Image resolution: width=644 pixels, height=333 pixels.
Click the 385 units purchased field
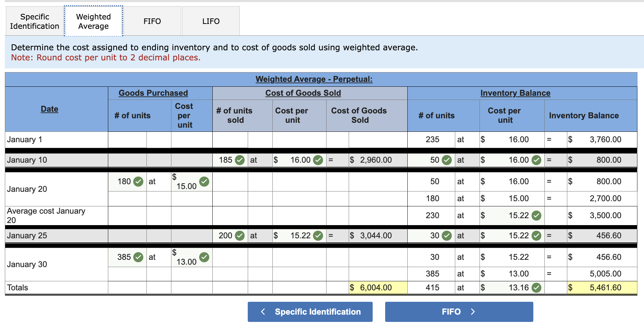[x=127, y=257]
